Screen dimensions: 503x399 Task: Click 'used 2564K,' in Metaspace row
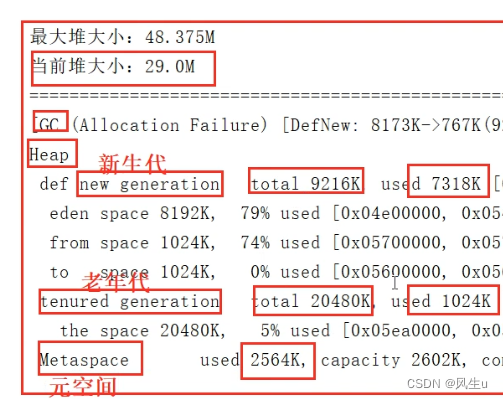(x=253, y=360)
